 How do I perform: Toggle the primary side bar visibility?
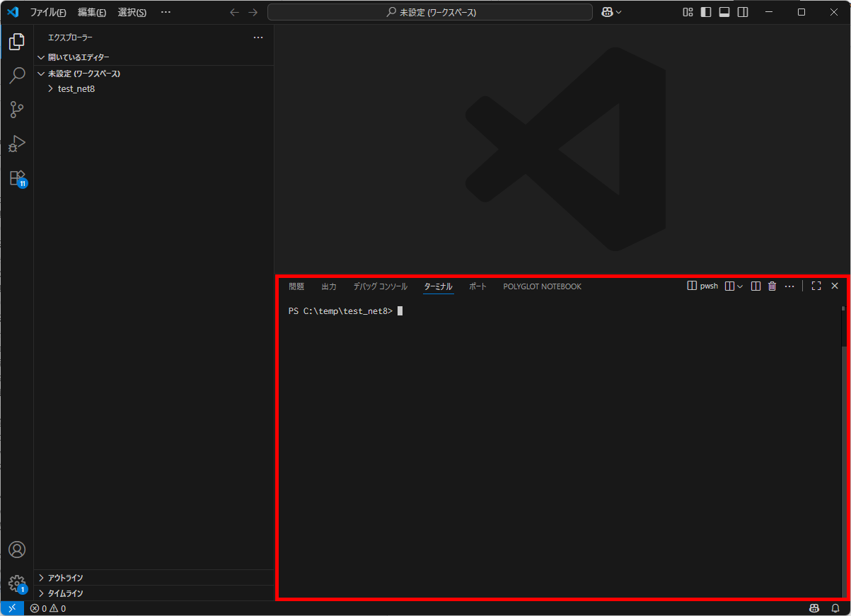click(706, 12)
